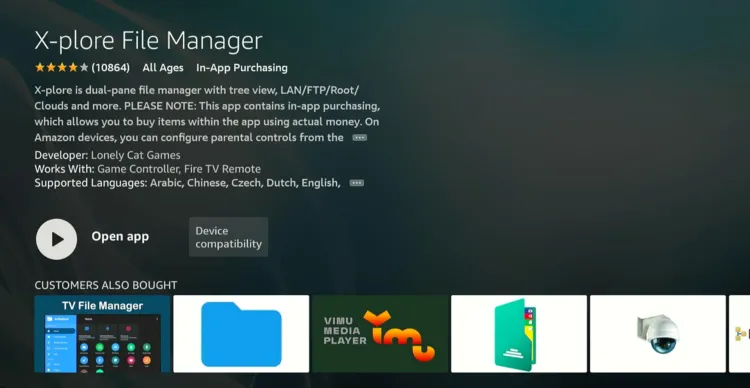The image size is (750, 388).
Task: Expand the Supported Languages list
Action: click(357, 183)
